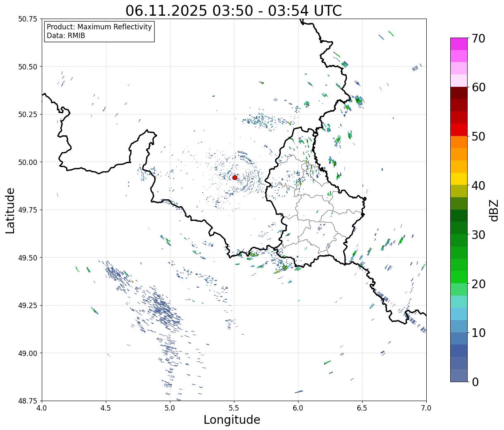Click the longitude tick label '5.0'
Screen dimensions: 504x430
[x=170, y=408]
